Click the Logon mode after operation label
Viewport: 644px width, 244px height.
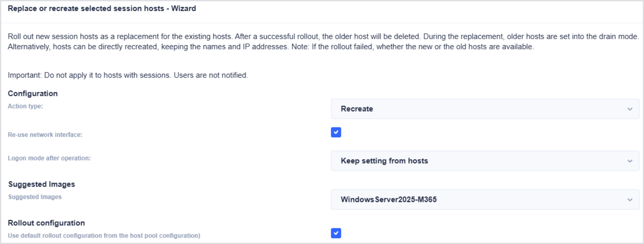coord(49,158)
